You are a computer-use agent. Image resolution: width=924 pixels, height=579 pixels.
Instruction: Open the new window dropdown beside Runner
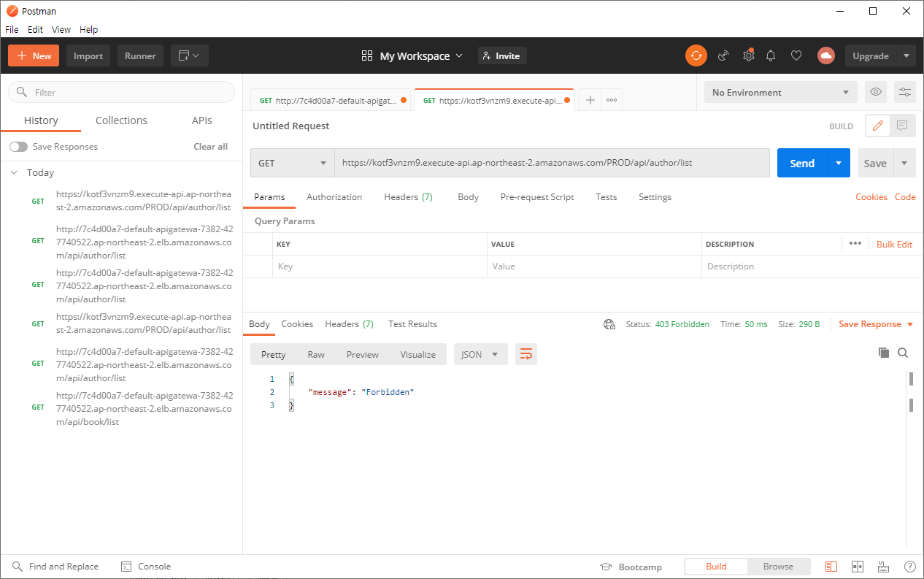tap(190, 55)
